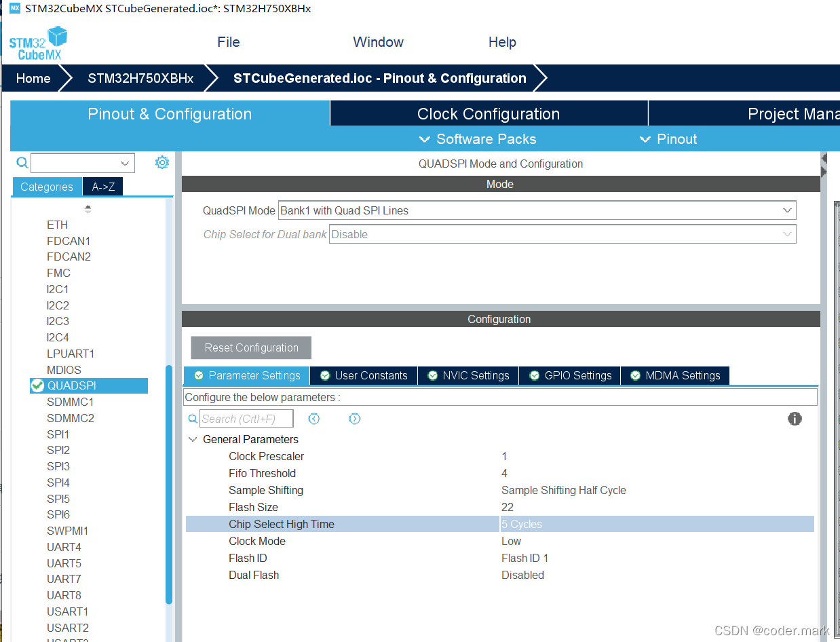Click the parameter search magnifier icon
This screenshot has width=840, height=642.
coord(193,419)
